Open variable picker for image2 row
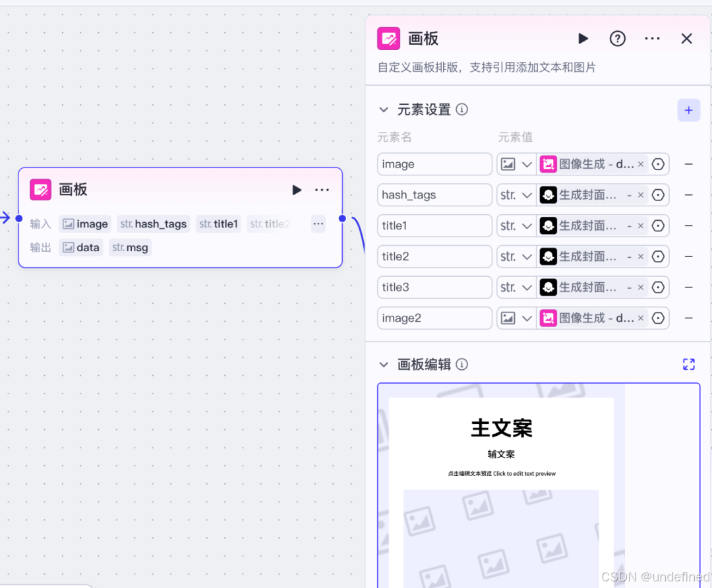 tap(658, 318)
